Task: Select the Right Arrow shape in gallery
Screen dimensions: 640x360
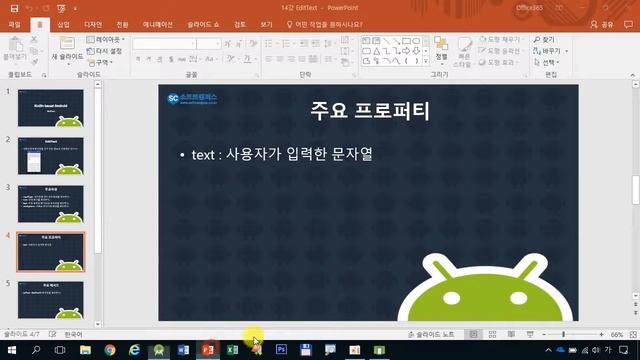Action: [x=406, y=51]
